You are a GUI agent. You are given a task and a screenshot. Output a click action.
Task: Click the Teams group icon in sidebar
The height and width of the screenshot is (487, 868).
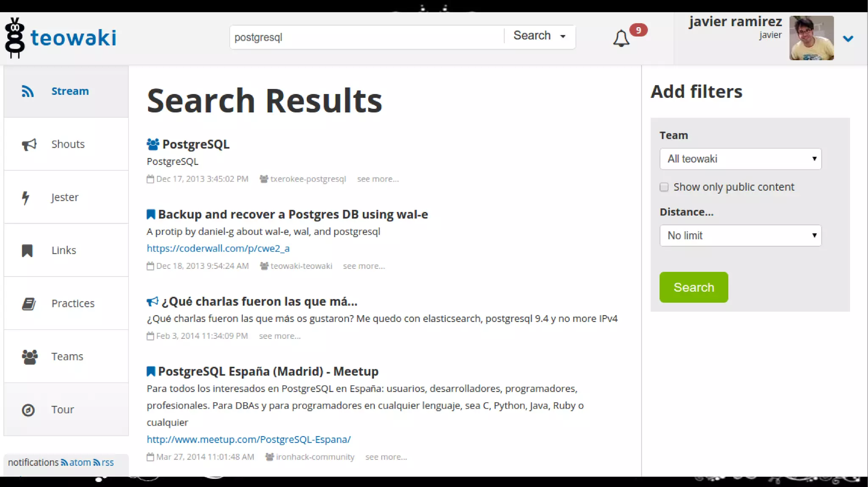29,357
